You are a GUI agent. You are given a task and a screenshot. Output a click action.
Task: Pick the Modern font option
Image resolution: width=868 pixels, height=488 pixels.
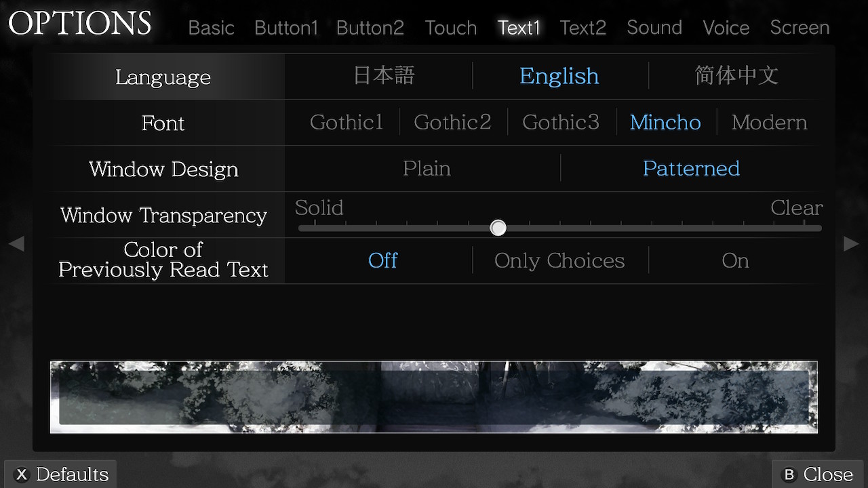(769, 122)
